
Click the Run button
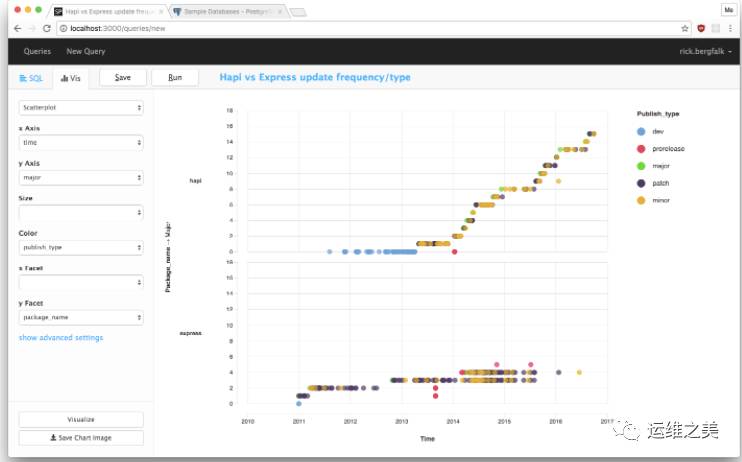(x=175, y=77)
